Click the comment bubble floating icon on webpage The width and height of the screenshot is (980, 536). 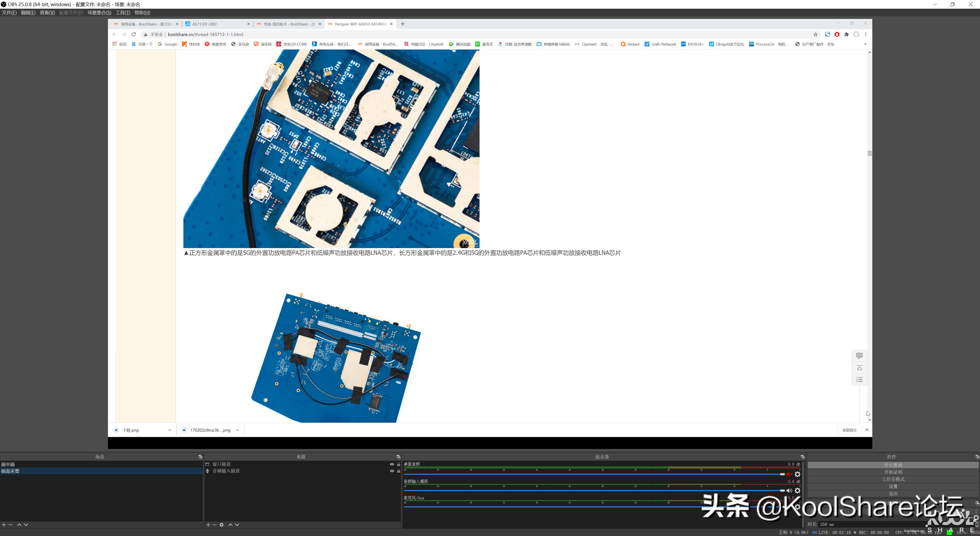859,355
